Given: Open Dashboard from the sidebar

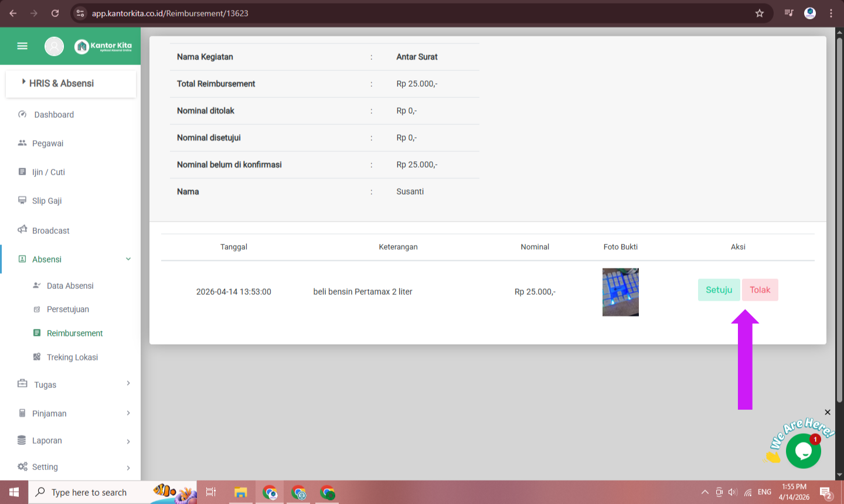Looking at the screenshot, I should [54, 115].
